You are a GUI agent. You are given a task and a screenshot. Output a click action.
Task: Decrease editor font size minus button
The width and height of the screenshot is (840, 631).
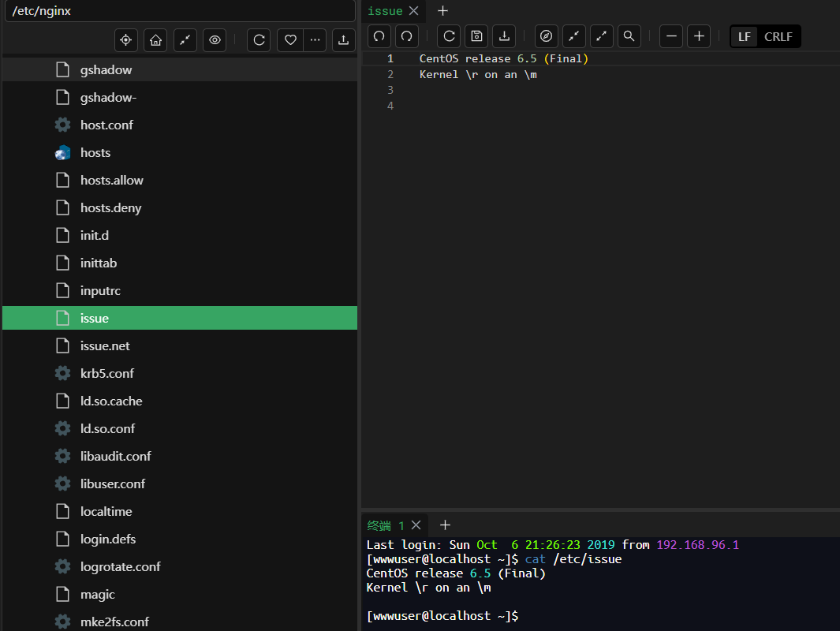click(671, 36)
